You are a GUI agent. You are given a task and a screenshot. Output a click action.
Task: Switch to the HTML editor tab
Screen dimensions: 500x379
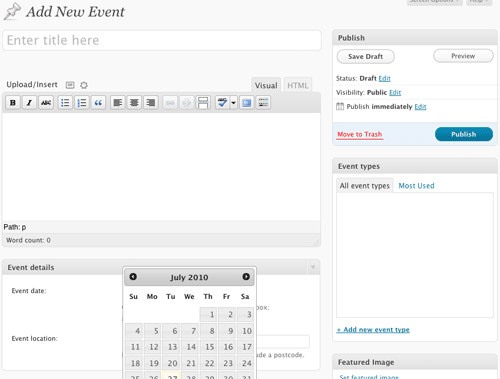click(298, 86)
